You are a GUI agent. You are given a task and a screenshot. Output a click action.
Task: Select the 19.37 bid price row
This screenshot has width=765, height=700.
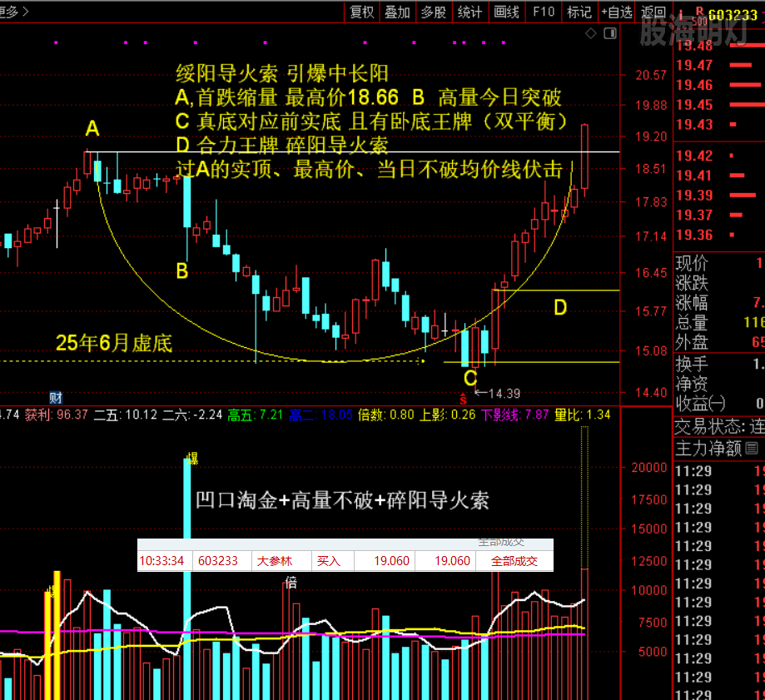tap(719, 215)
